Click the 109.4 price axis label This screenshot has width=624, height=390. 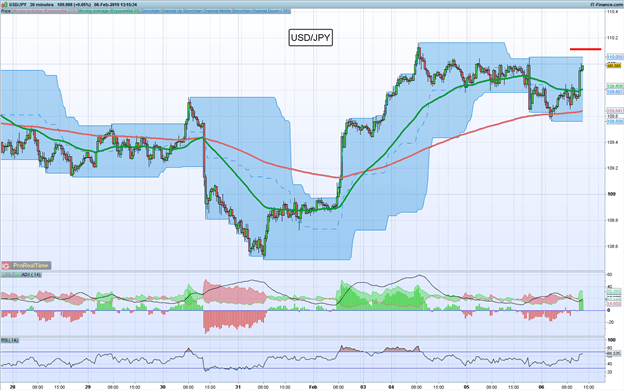(x=612, y=142)
